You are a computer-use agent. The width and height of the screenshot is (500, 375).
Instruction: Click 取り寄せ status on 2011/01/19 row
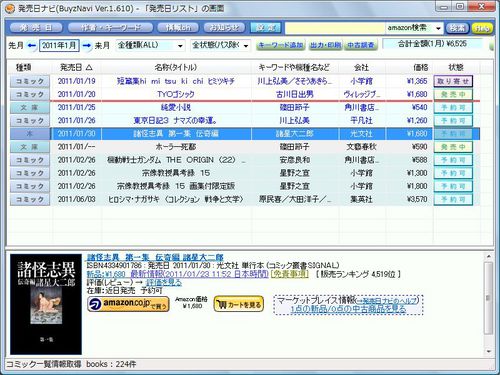click(453, 81)
